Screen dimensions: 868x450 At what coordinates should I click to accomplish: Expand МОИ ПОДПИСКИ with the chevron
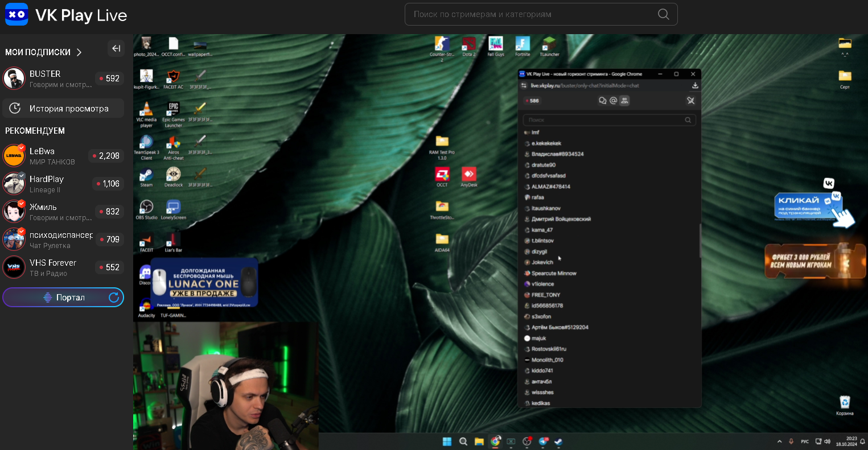coord(79,52)
